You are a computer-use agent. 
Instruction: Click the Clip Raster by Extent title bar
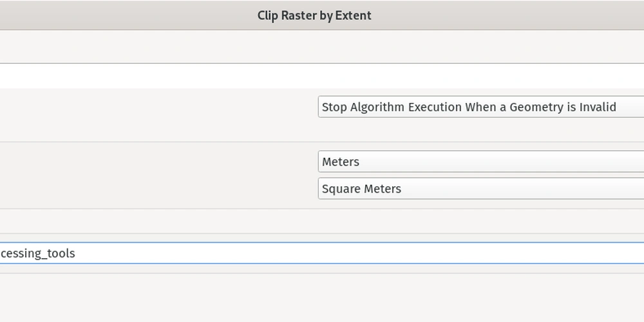tap(322, 15)
